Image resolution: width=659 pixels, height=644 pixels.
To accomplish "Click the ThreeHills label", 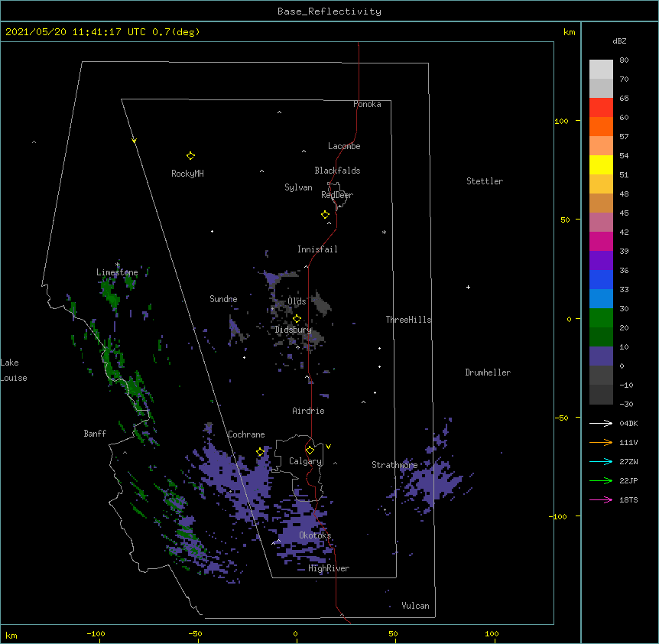I will (409, 320).
